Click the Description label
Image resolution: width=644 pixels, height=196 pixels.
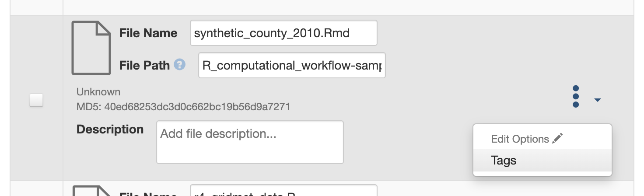click(110, 129)
